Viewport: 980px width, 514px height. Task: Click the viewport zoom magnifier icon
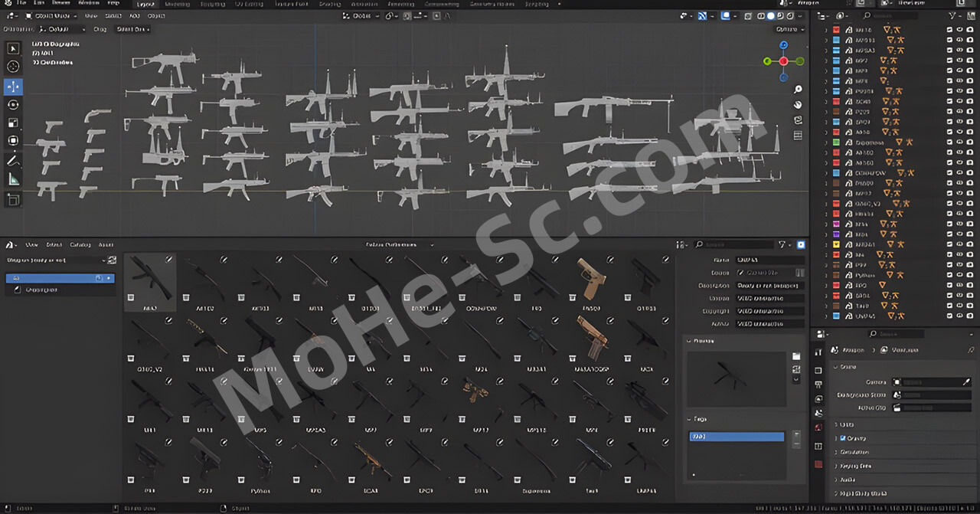[x=798, y=90]
